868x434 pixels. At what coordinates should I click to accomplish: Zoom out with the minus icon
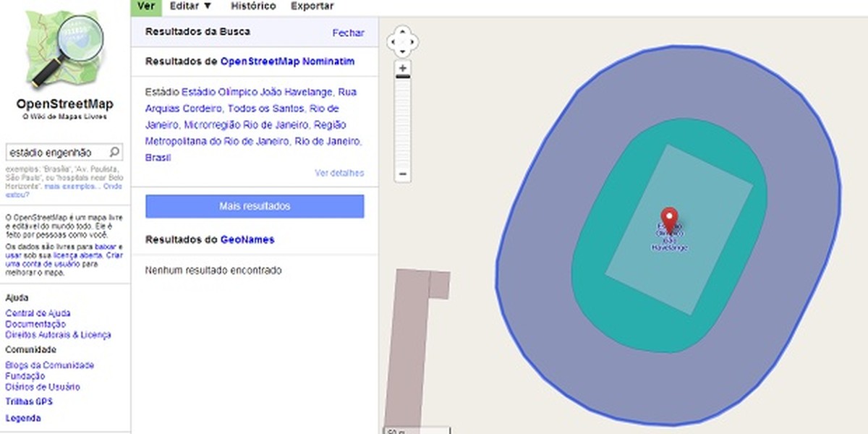402,174
